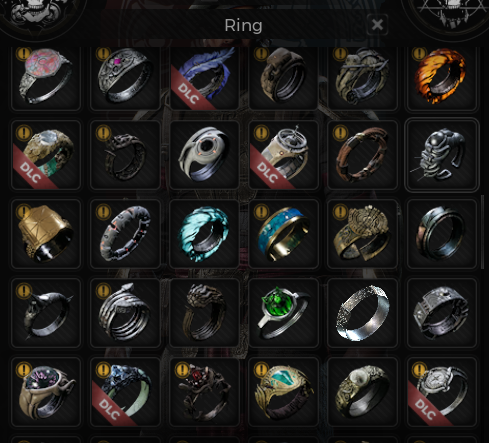Select the icy cyan crystal ring

pos(204,234)
